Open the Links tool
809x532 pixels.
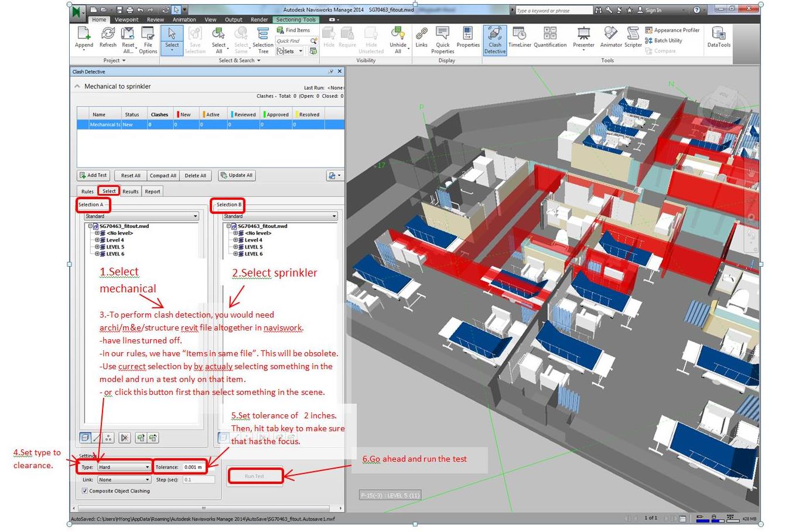[x=421, y=37]
